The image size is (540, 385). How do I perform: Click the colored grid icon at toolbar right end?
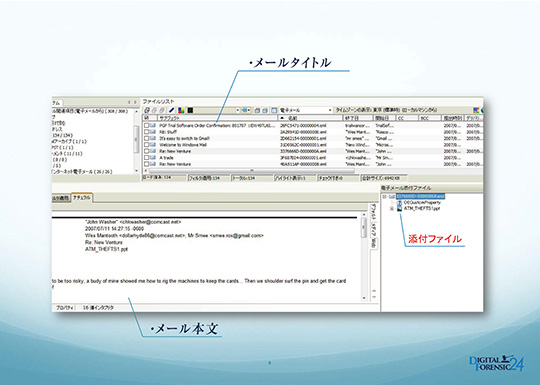tap(476, 110)
